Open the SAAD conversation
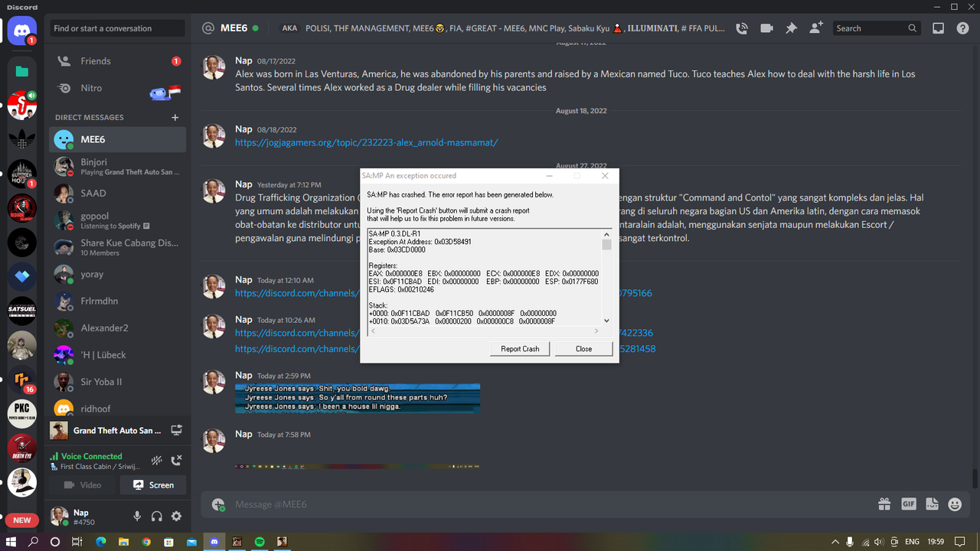The width and height of the screenshot is (980, 551). pos(117,193)
